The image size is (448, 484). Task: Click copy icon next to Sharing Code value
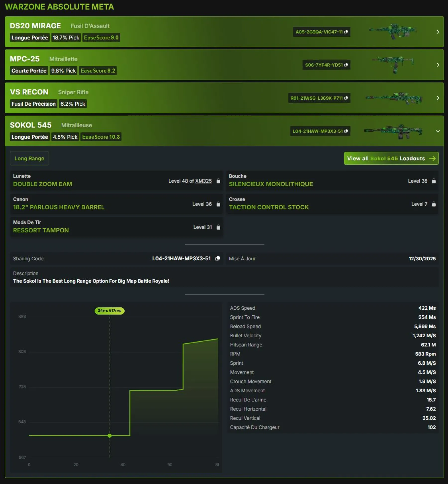click(x=218, y=258)
